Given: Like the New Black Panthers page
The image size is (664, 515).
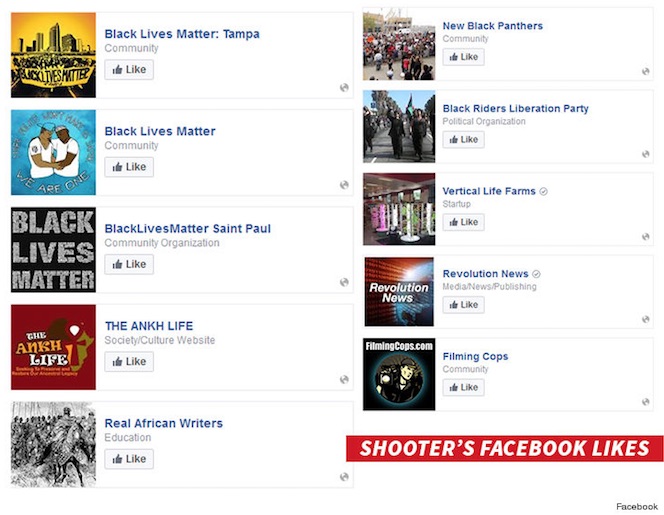Looking at the screenshot, I should [464, 57].
